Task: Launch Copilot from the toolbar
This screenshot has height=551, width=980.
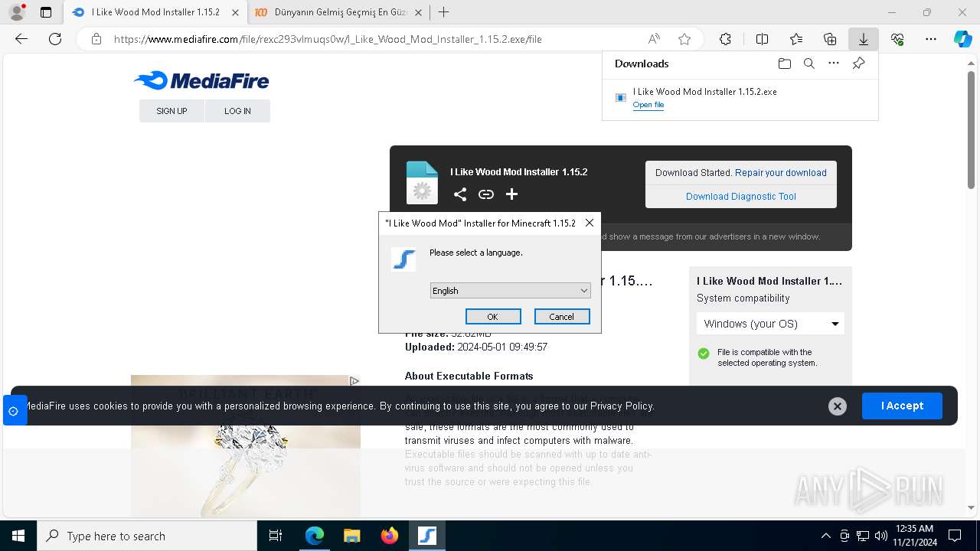Action: pyautogui.click(x=962, y=39)
